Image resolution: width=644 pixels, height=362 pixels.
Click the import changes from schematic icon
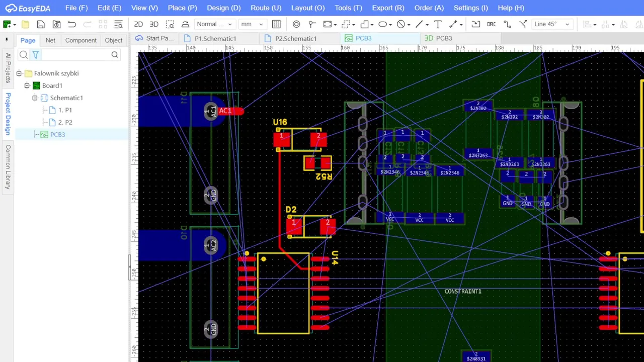tap(475, 24)
